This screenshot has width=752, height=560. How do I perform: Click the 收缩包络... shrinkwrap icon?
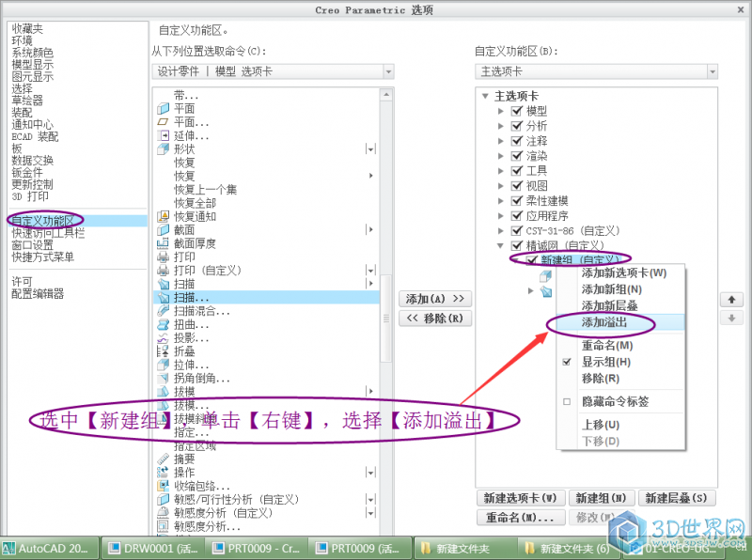pos(163,486)
